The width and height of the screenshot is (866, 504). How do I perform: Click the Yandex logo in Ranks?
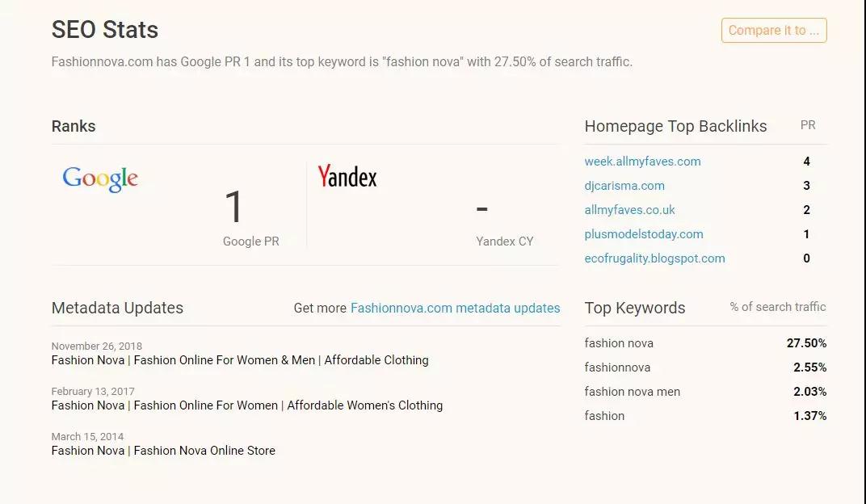347,177
